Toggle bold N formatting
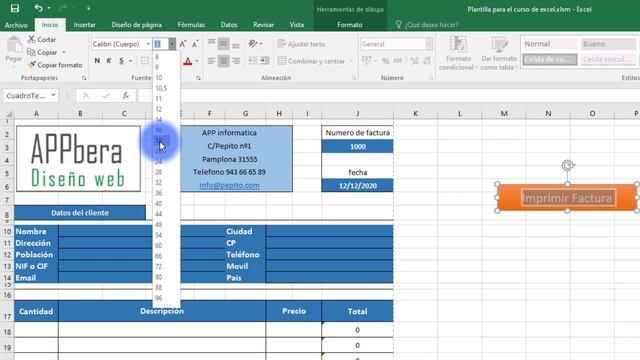This screenshot has height=360, width=640. tap(97, 61)
